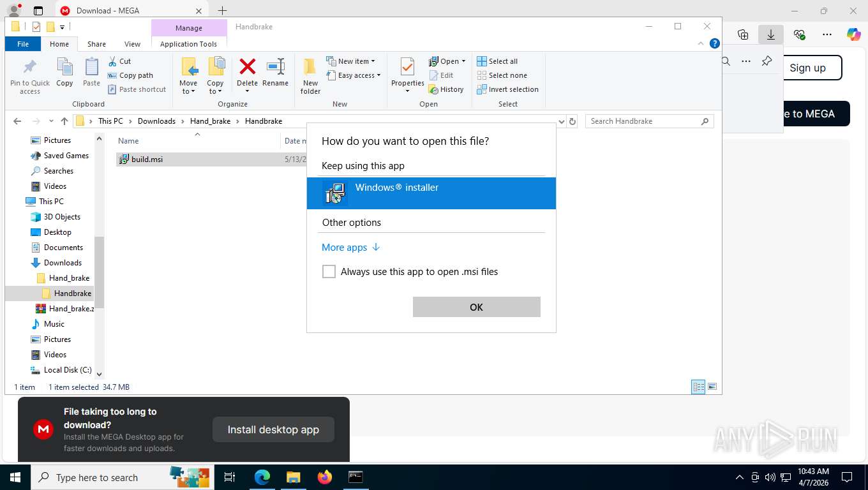Collapse the ribbon with chevron
This screenshot has width=868, height=490.
point(702,44)
